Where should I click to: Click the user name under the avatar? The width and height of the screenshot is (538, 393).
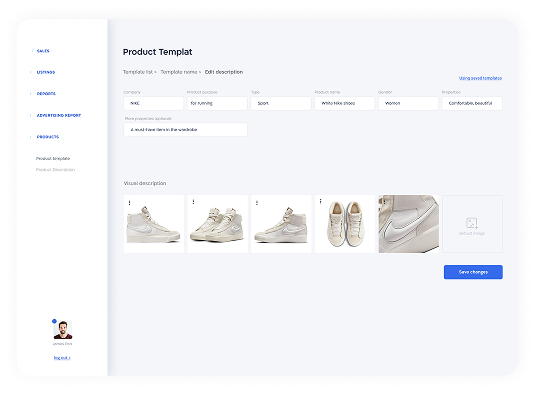[x=62, y=344]
